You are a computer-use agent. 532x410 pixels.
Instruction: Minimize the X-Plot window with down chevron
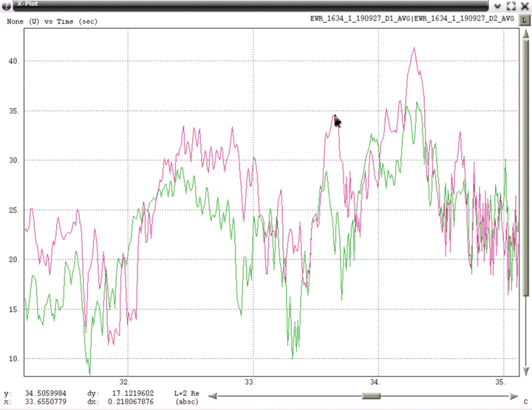click(x=497, y=5)
